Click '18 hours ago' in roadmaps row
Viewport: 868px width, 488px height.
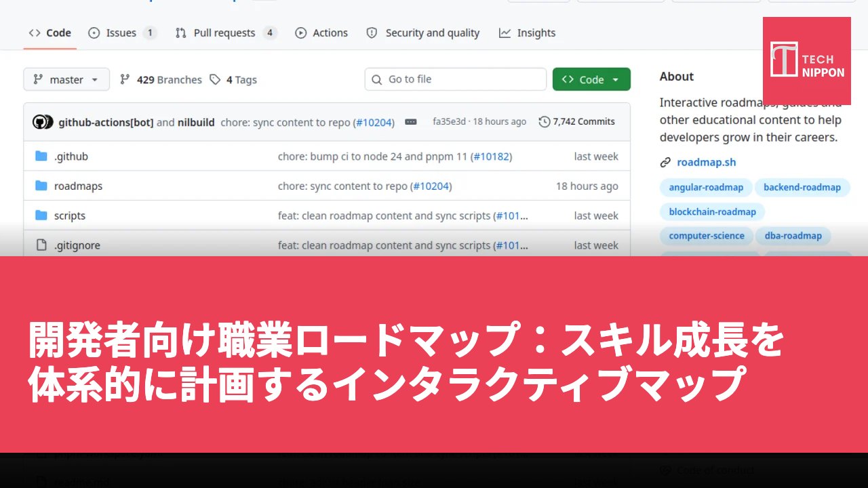(x=587, y=186)
